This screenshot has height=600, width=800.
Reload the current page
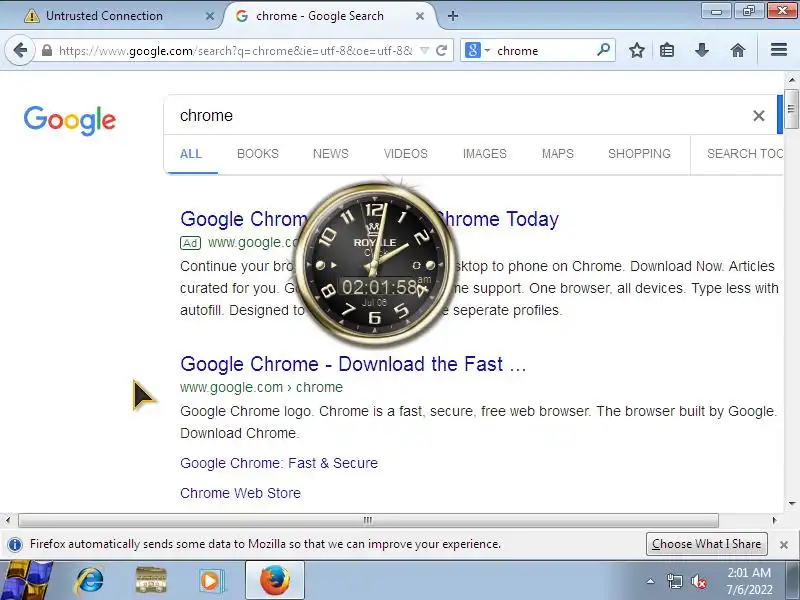pos(442,51)
